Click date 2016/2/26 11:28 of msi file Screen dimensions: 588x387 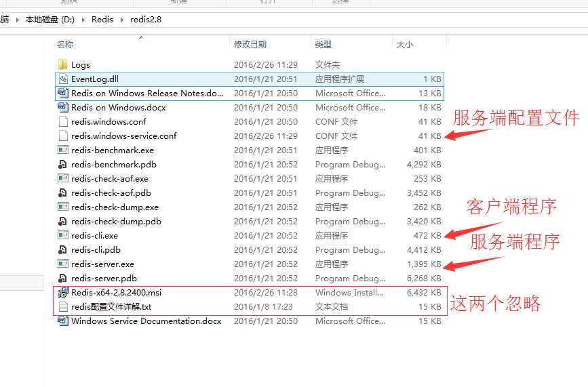coord(266,293)
